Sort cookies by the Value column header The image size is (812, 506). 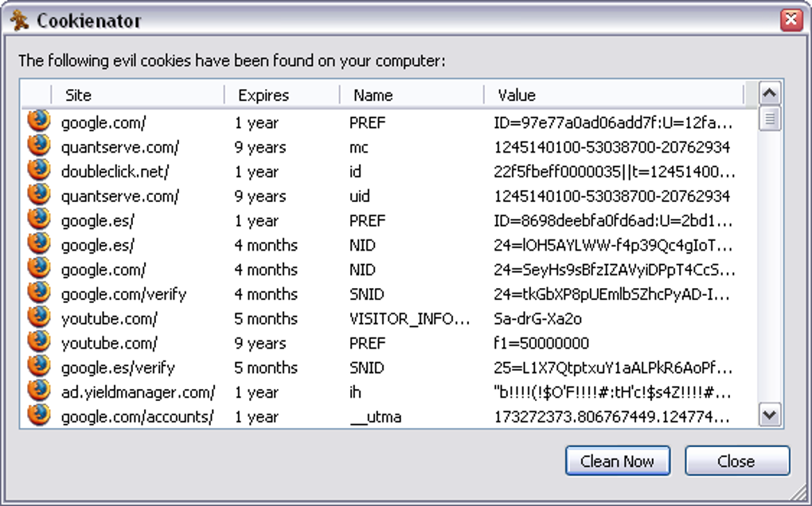click(614, 95)
